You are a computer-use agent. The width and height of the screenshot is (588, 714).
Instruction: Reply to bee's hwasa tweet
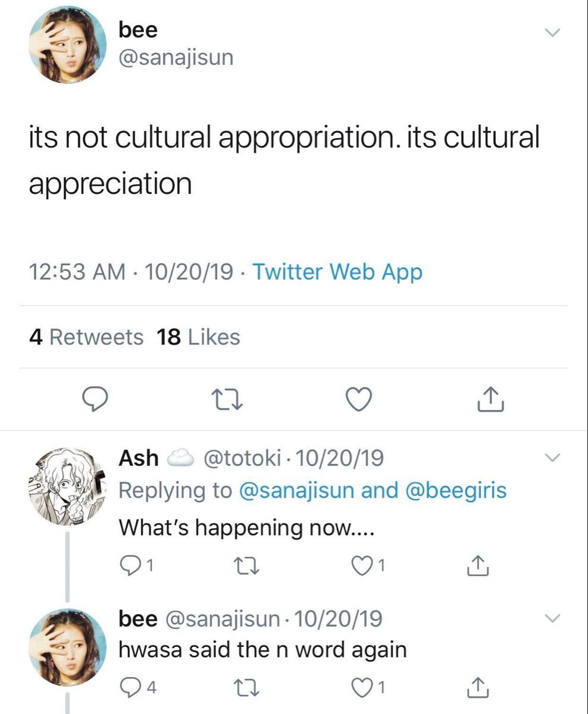coord(129,687)
